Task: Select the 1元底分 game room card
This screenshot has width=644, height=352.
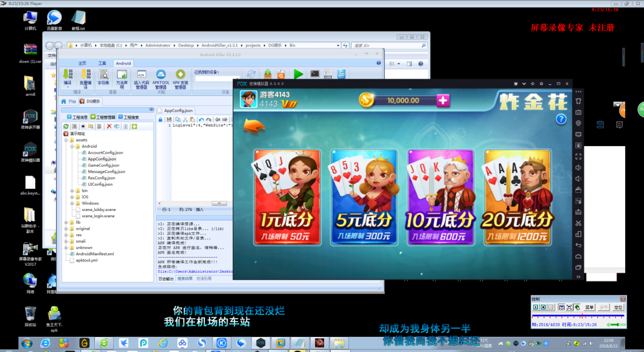Action: [x=287, y=197]
